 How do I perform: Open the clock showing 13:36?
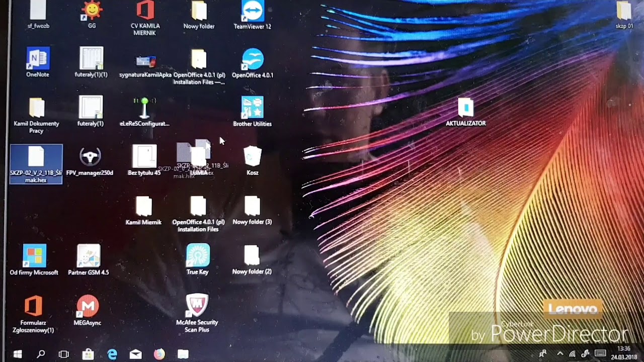pos(623,352)
